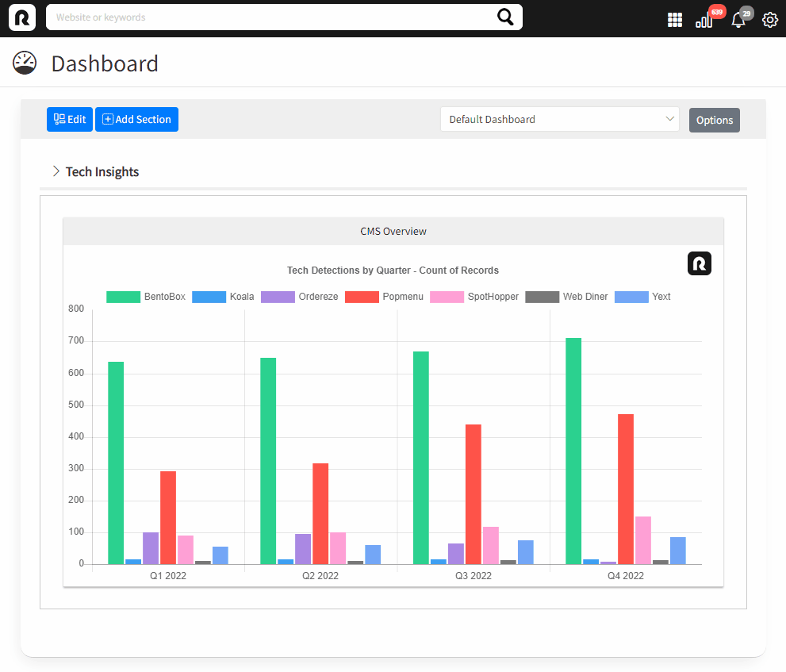This screenshot has height=672, width=786.
Task: Toggle BentoBox legend series
Action: pyautogui.click(x=146, y=297)
